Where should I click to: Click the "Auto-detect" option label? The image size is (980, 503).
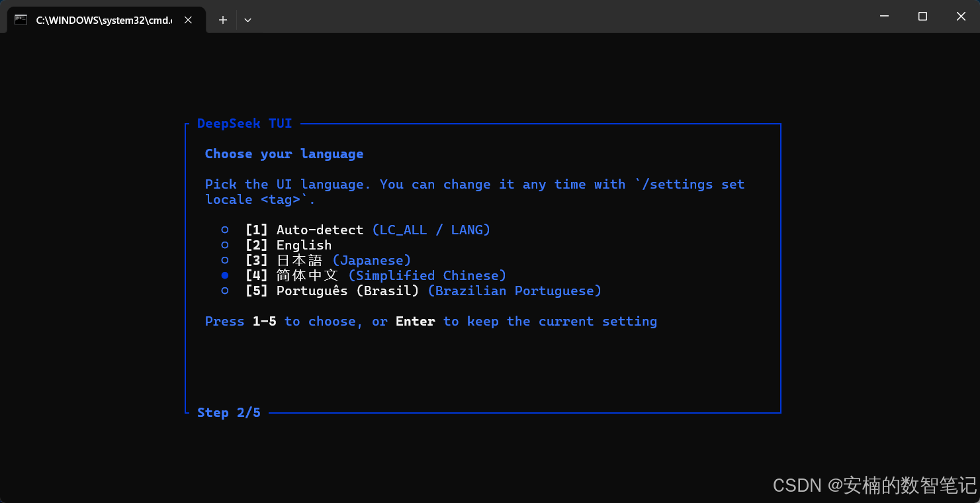(x=320, y=230)
